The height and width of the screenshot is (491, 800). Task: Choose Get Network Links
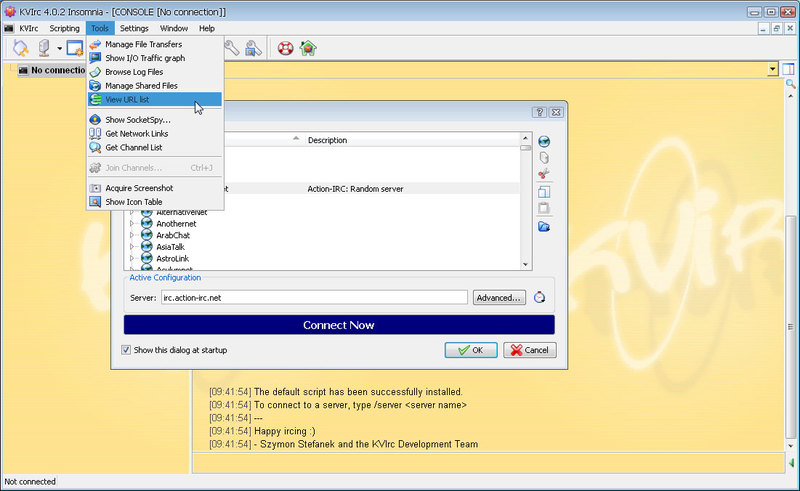pyautogui.click(x=155, y=133)
